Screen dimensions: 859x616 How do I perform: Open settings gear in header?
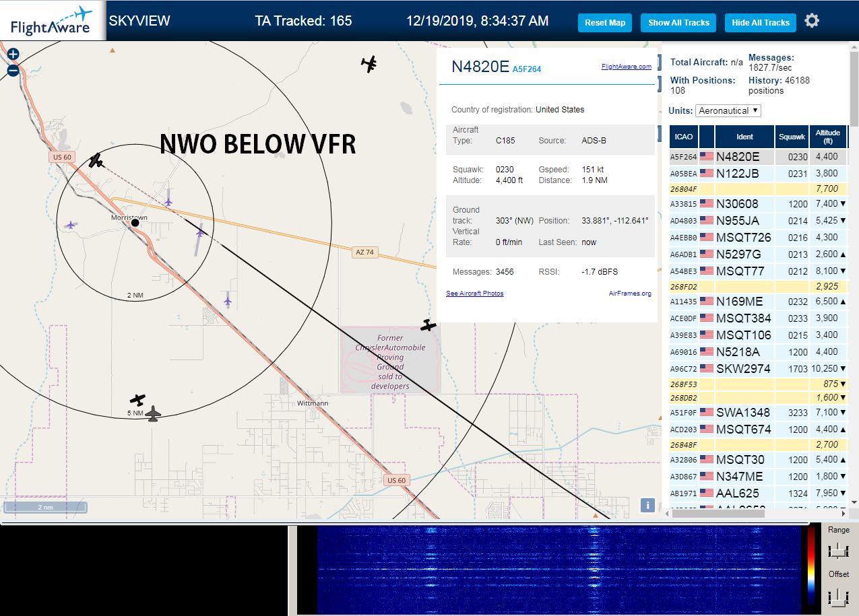point(812,21)
